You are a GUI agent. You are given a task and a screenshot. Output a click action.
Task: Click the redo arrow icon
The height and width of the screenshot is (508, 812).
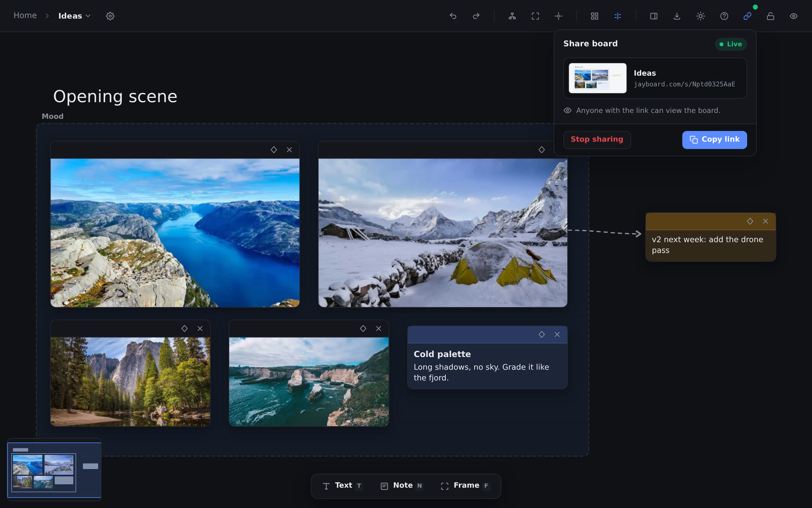[476, 16]
